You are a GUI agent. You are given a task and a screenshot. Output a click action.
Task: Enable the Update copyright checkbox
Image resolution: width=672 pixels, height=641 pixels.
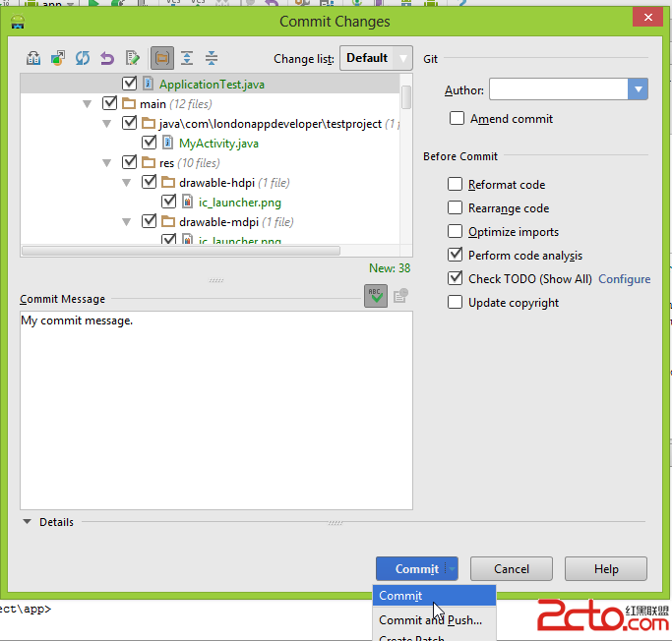click(455, 302)
